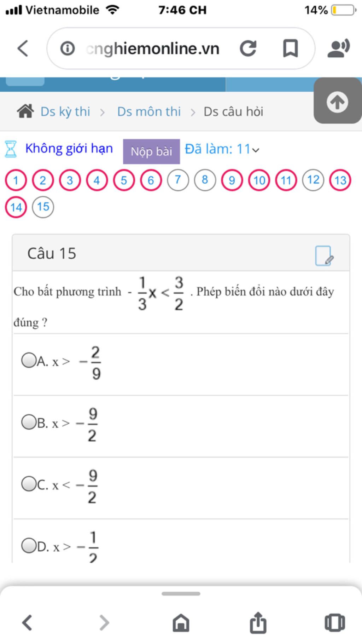This screenshot has height=644, width=362.
Task: Tap the scroll-to-top arrow button
Action: [x=338, y=102]
